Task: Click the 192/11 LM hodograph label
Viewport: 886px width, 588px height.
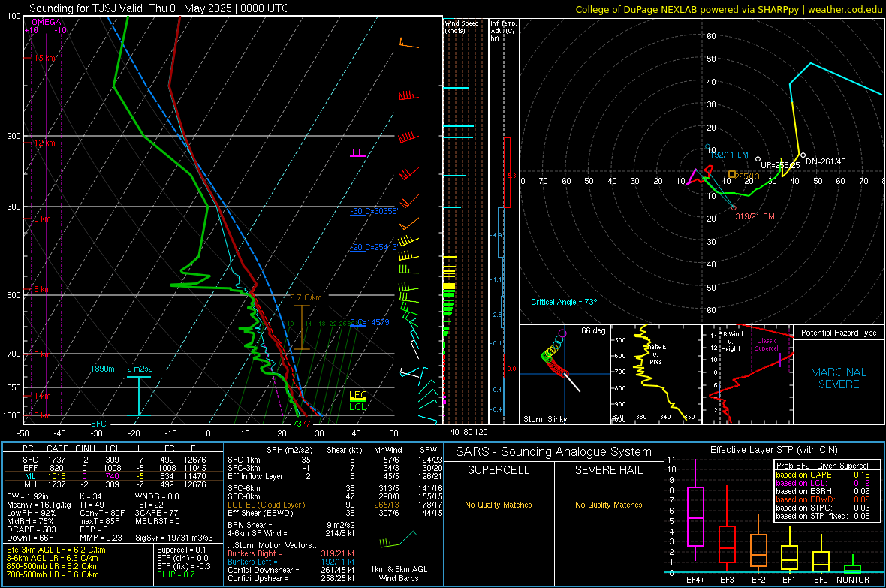Action: [x=729, y=155]
